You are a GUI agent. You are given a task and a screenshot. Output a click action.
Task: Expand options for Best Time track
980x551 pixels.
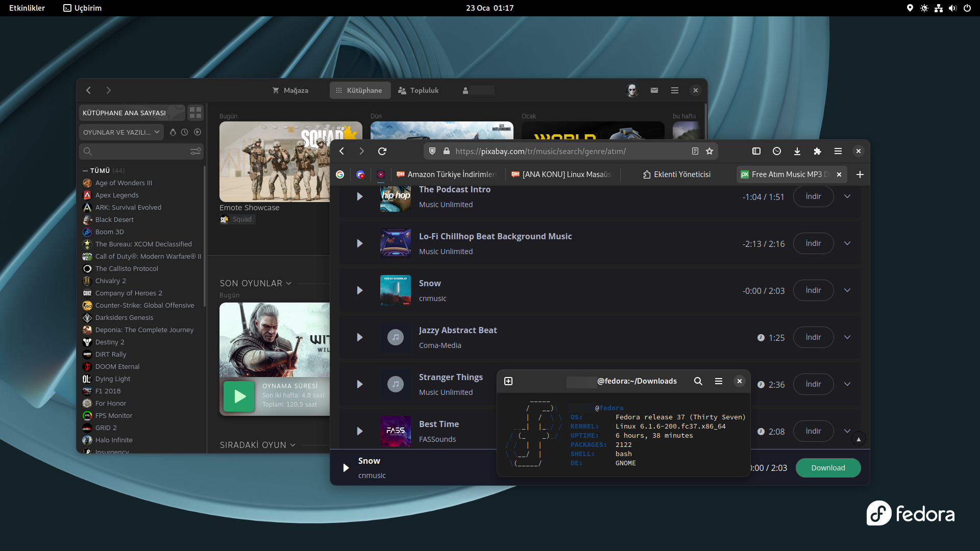847,431
